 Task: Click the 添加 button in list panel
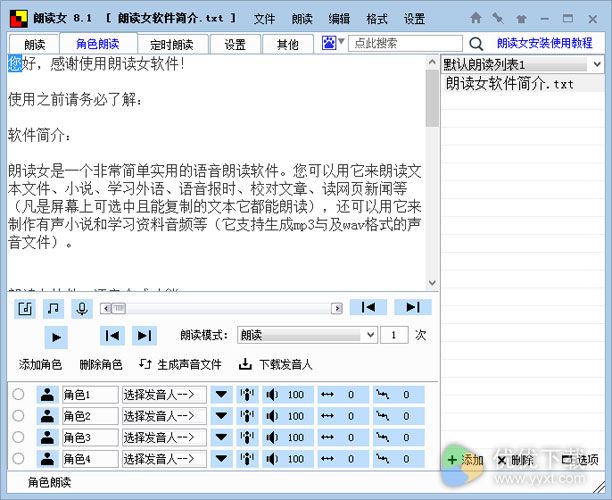tap(466, 460)
